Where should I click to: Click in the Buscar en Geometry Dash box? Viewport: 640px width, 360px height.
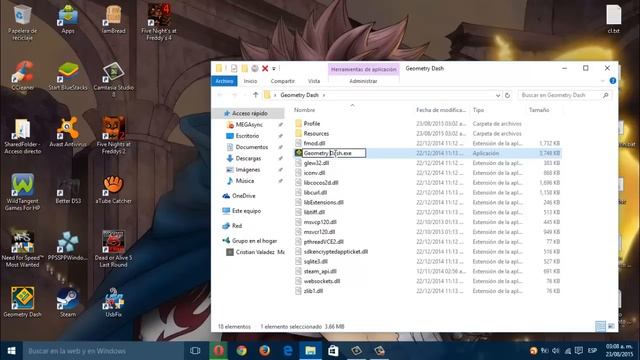pos(564,95)
